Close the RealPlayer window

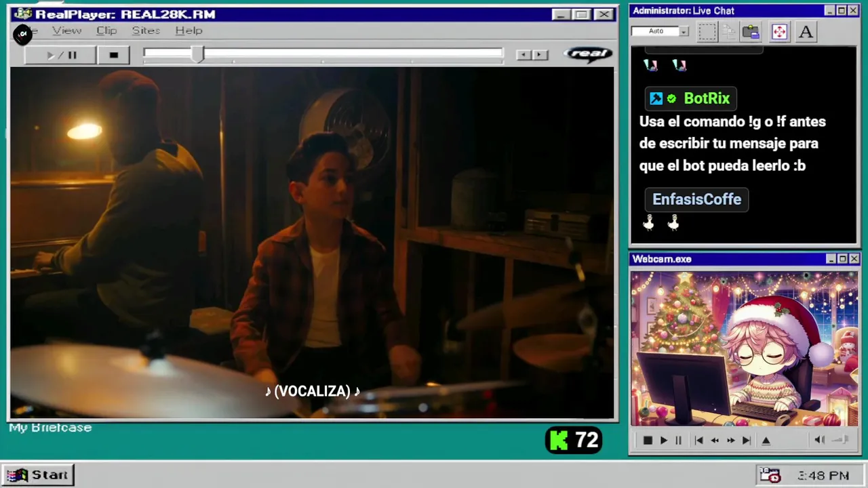[x=603, y=14]
